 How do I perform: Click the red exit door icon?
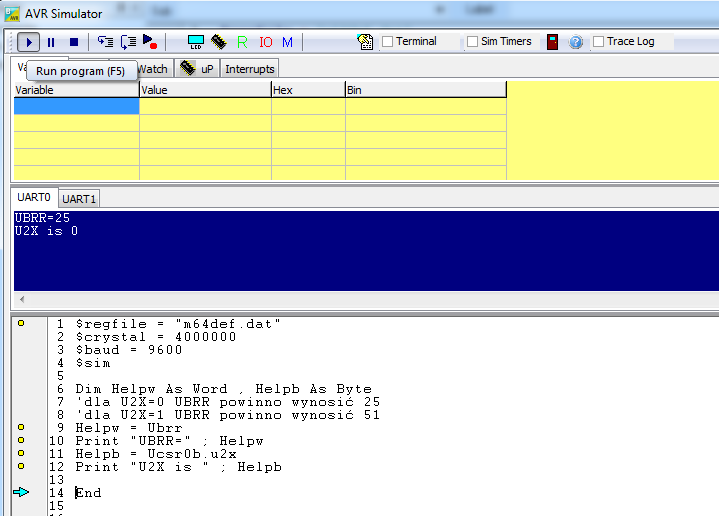pyautogui.click(x=553, y=42)
